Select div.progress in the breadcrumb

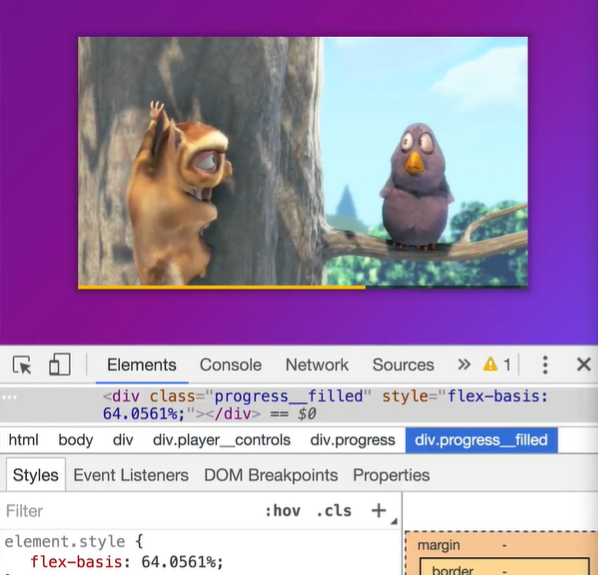click(352, 440)
